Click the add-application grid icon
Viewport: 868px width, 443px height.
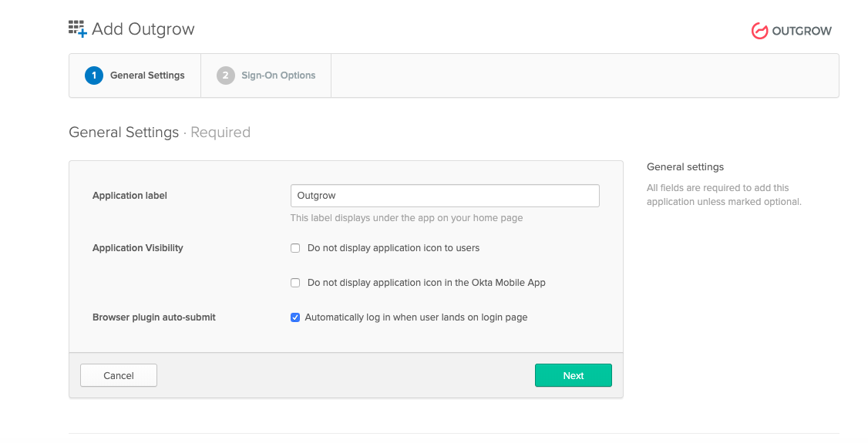point(77,29)
